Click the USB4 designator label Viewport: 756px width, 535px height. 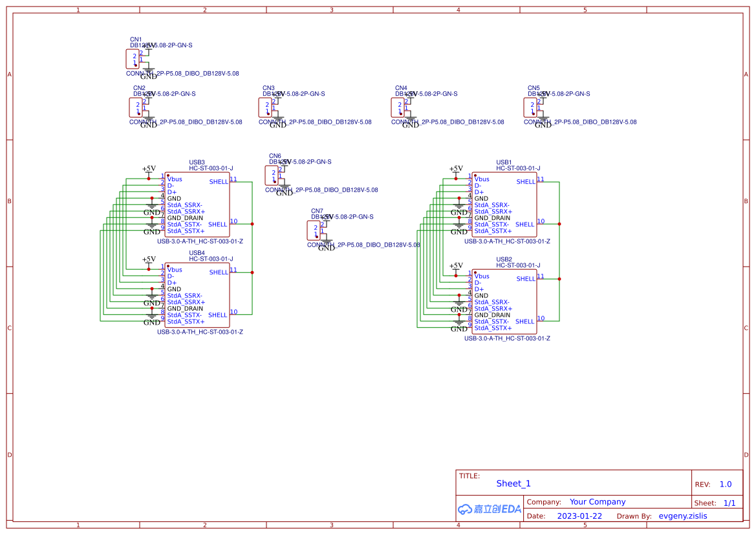(197, 253)
